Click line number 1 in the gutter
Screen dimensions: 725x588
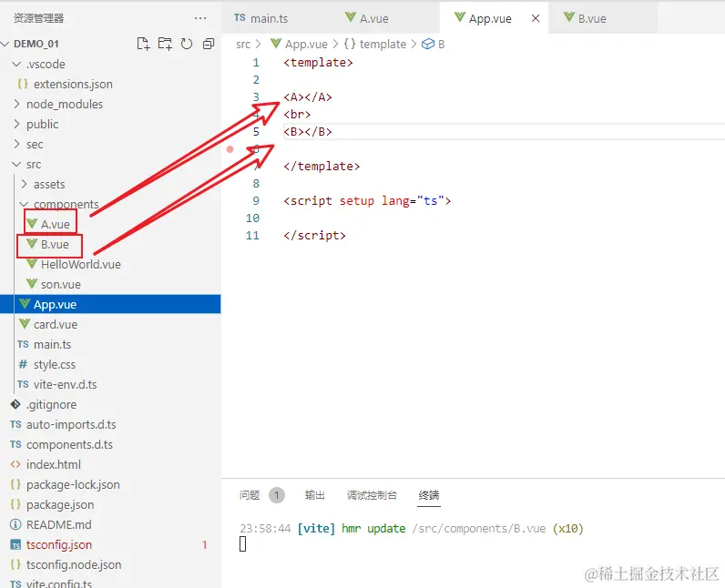click(256, 63)
